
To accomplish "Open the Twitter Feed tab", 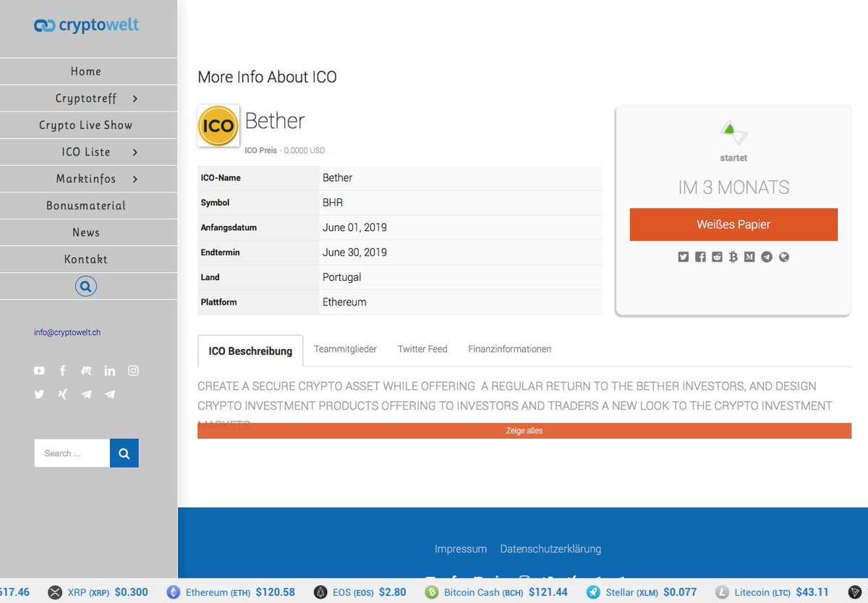I will tap(422, 349).
